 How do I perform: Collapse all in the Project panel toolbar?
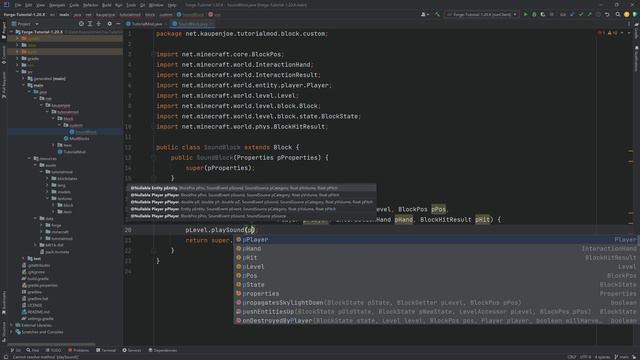click(x=98, y=24)
